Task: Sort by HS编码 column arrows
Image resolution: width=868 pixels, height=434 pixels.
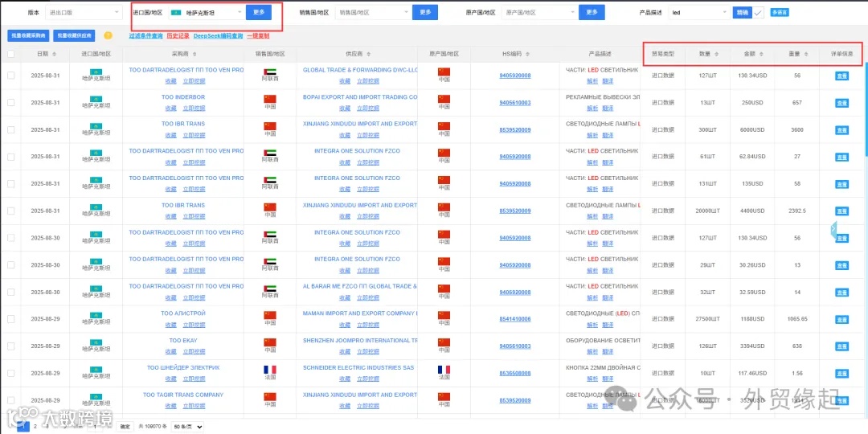Action: 527,55
